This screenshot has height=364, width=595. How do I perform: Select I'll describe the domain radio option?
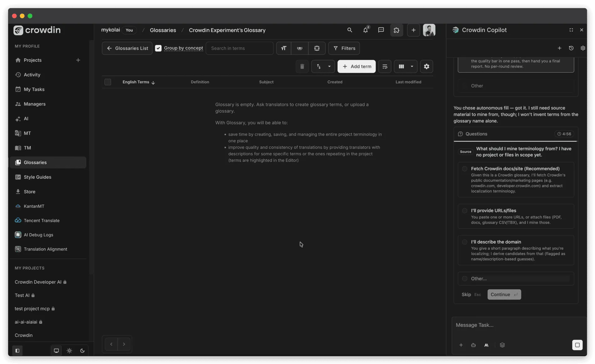point(465,242)
